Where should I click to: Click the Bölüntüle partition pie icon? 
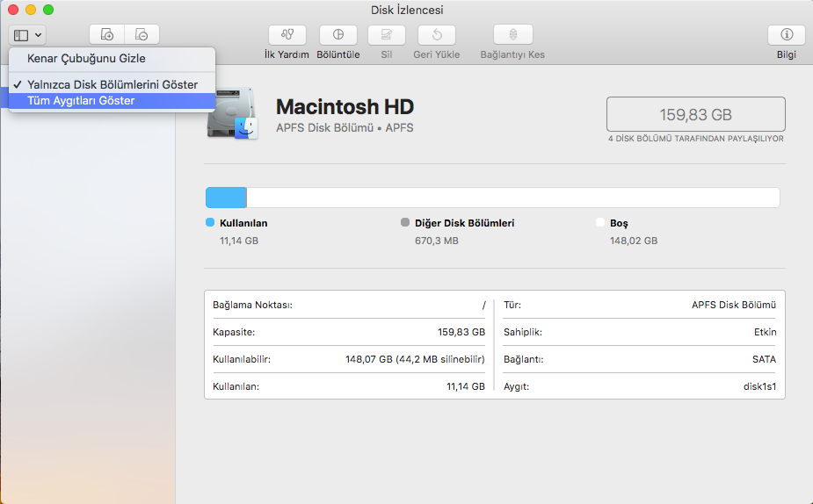[338, 35]
